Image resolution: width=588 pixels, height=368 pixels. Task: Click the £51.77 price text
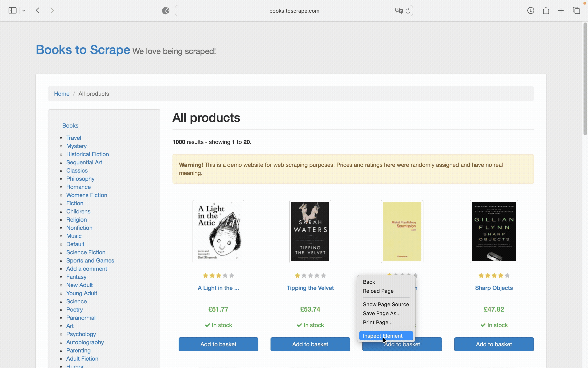tap(218, 309)
